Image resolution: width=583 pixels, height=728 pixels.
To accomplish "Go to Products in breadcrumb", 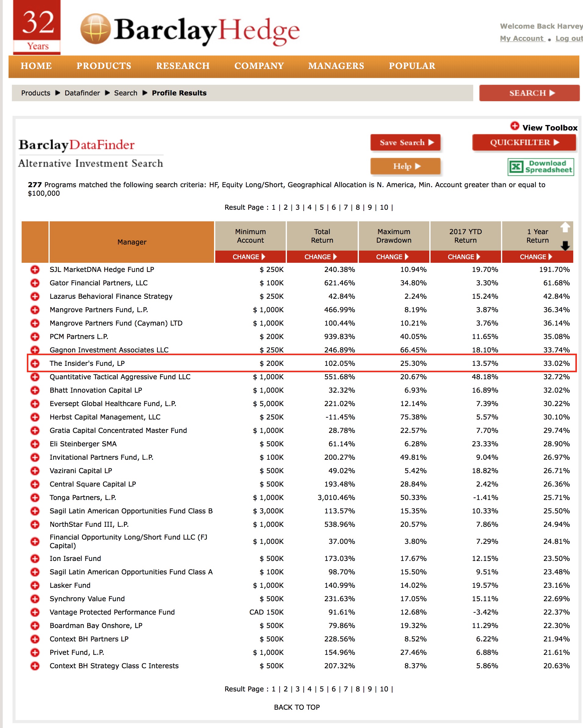I will (35, 93).
